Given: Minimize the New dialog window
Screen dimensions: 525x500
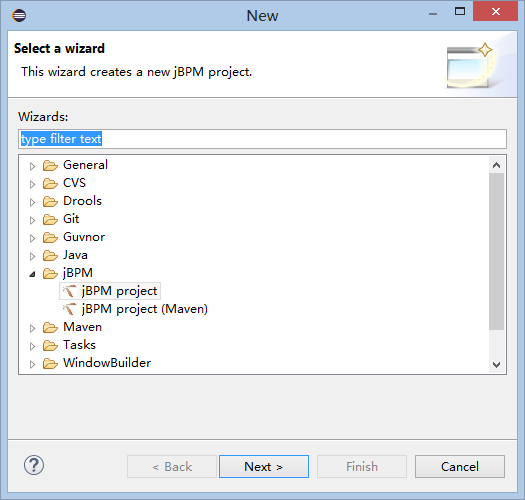Looking at the screenshot, I should coord(433,13).
